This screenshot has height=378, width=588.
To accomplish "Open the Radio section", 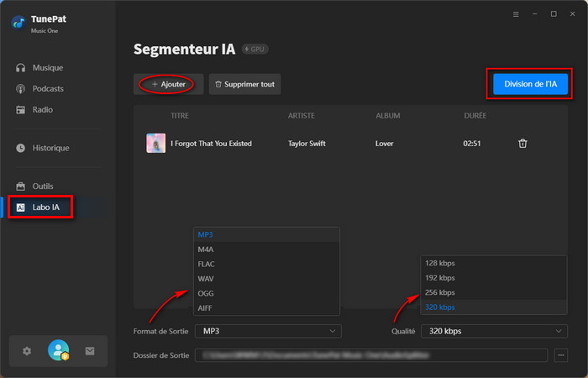I will tap(42, 110).
